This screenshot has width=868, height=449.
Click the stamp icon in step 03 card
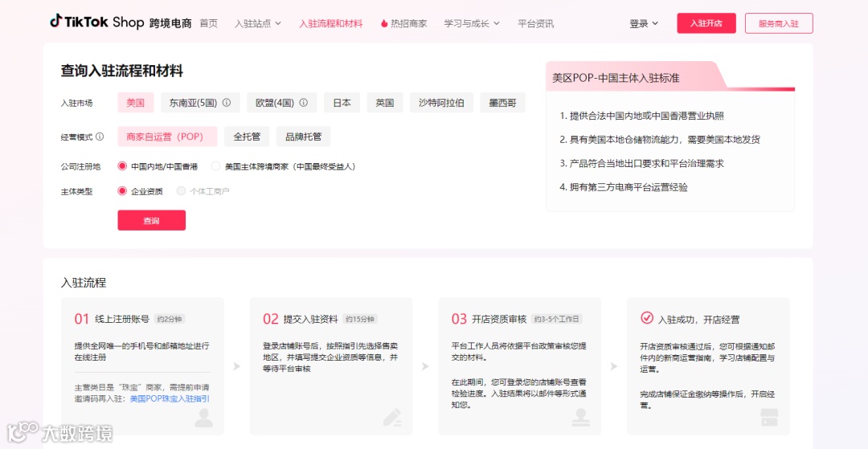[581, 418]
